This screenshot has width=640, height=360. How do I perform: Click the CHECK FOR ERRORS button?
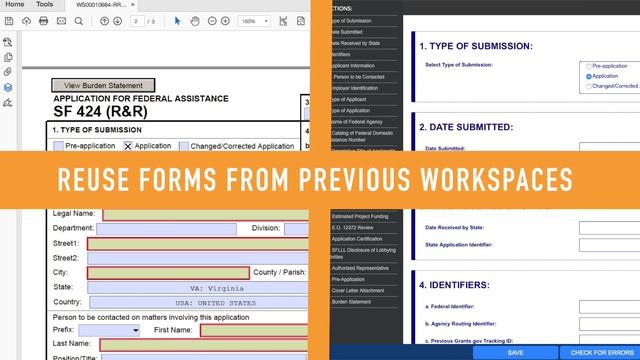click(x=600, y=352)
